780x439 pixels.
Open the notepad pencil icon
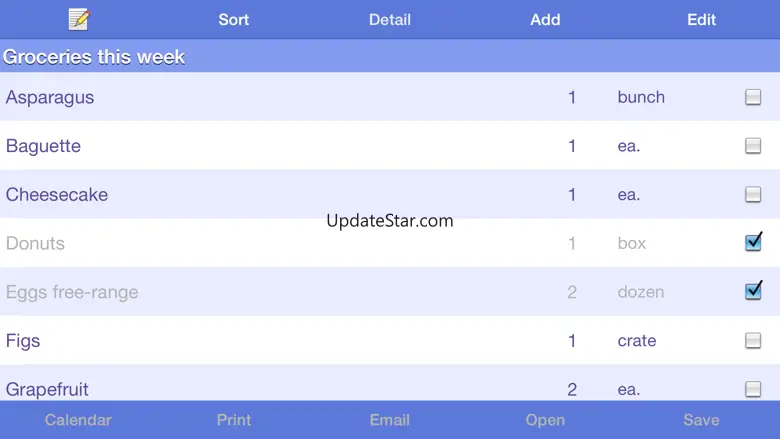(x=79, y=19)
